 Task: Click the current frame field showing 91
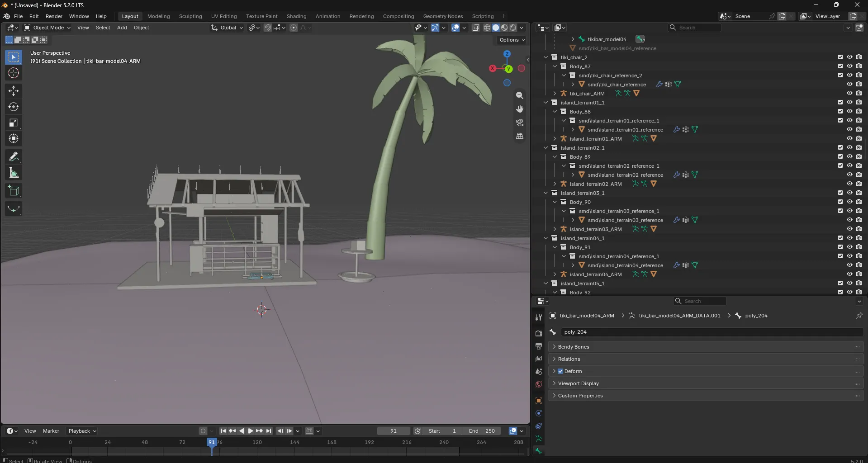[x=394, y=431]
